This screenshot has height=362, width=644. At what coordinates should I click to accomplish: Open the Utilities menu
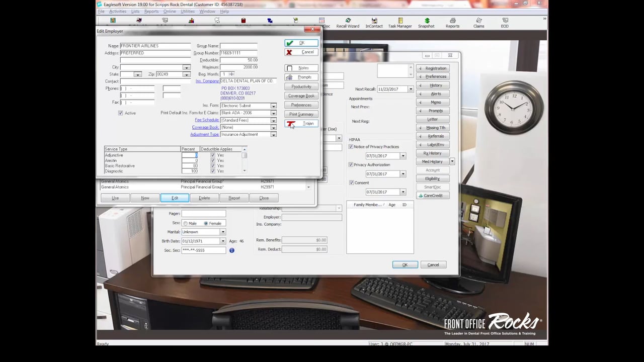[188, 12]
